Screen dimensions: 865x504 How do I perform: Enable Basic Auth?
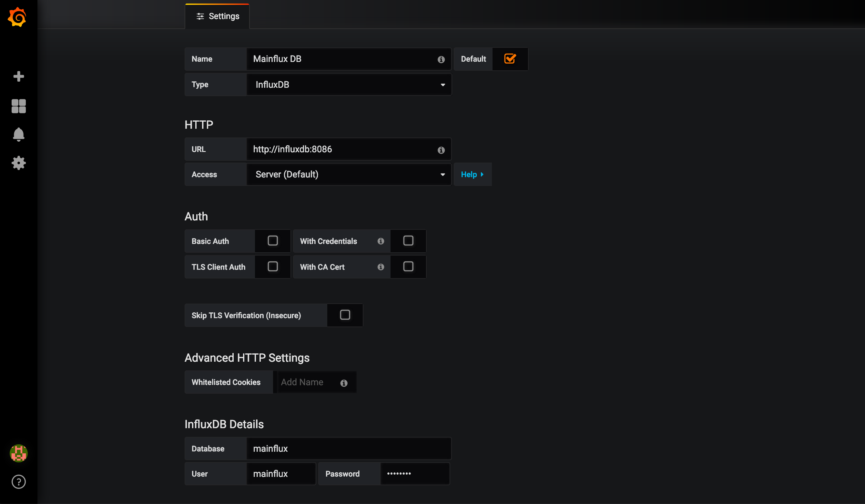point(272,241)
